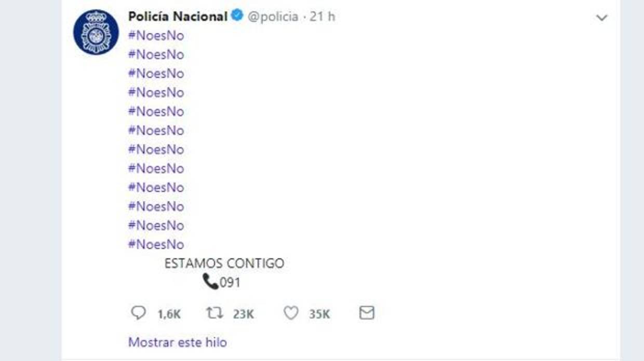Viewport: 644px width, 361px height.
Task: Click the 23K retweets count
Action: click(x=243, y=314)
